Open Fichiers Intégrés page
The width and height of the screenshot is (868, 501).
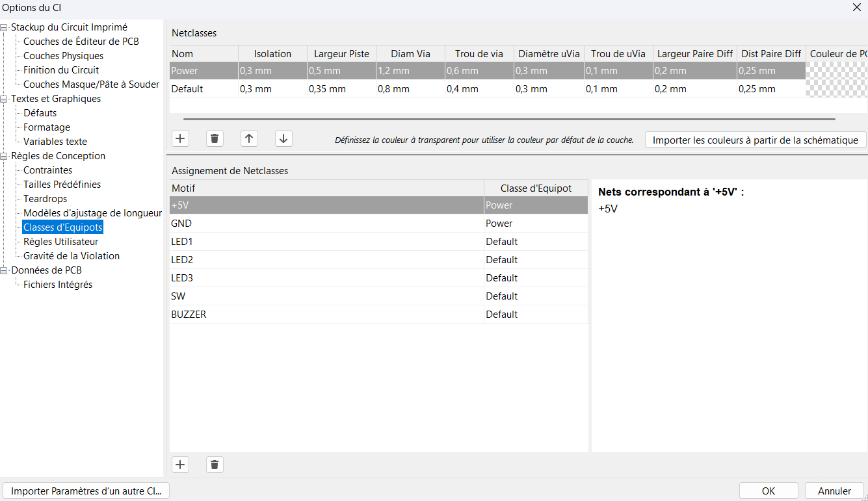(58, 285)
